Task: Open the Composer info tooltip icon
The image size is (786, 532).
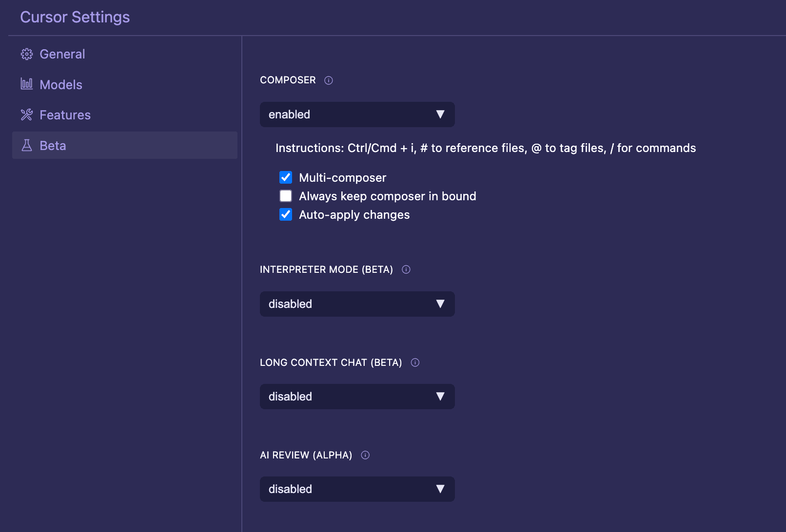Action: click(328, 80)
